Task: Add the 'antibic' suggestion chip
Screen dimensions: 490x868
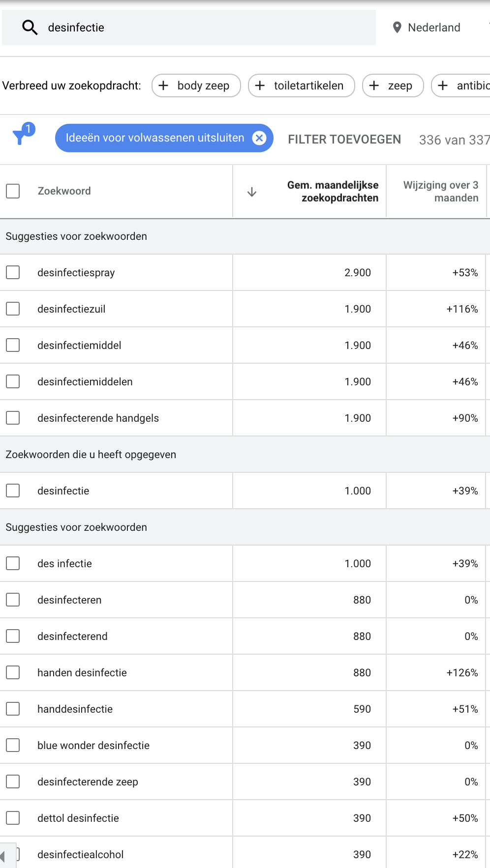Action: point(461,86)
